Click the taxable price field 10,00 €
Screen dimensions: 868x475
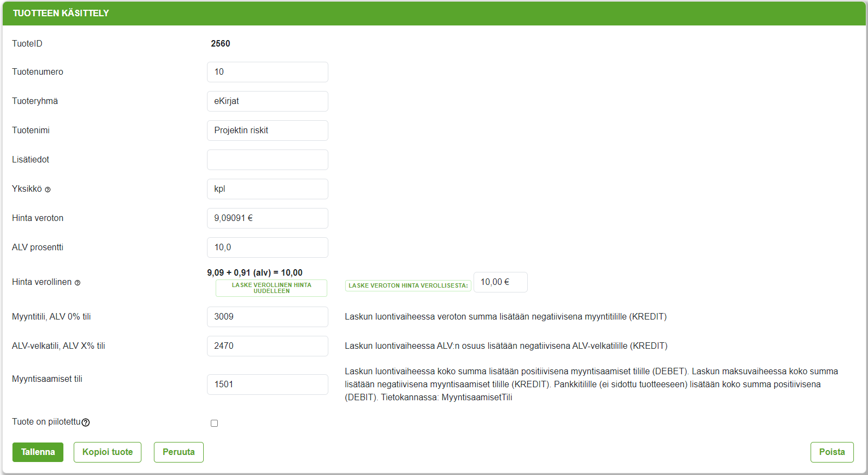click(501, 282)
